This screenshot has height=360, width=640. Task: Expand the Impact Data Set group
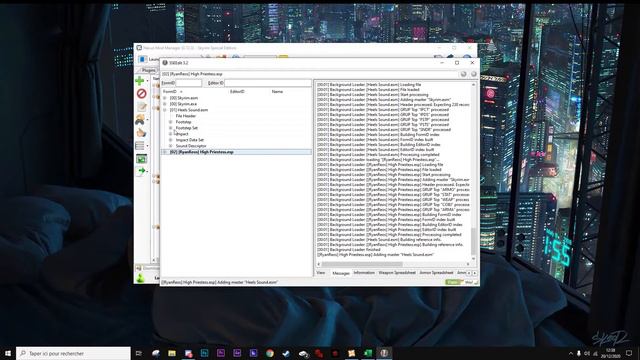click(171, 140)
